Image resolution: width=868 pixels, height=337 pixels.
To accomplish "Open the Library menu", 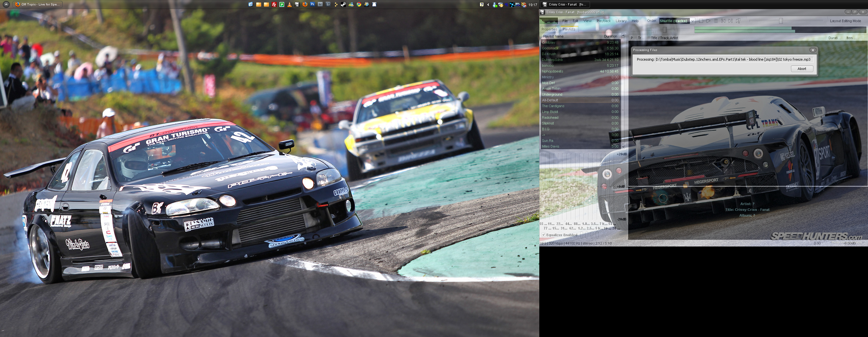I will coord(621,21).
